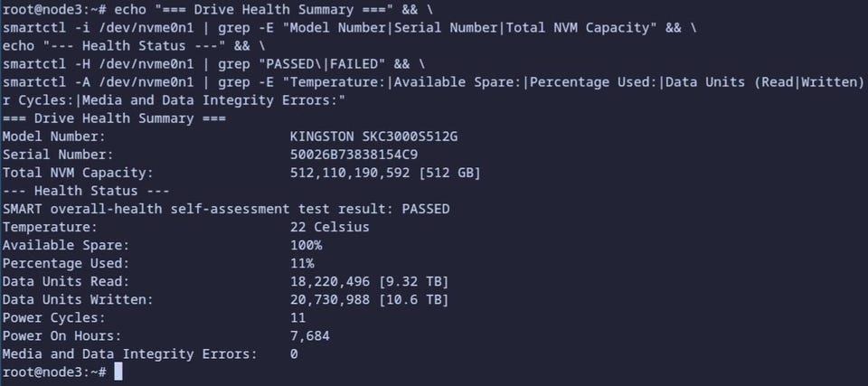Screen dimensions: 868x386
Task: Click the serial number 50026B73838154C9
Action: (x=354, y=155)
